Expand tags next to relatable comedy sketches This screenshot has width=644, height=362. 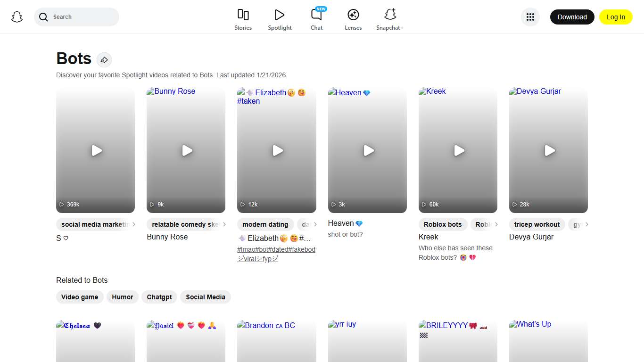coord(223,224)
